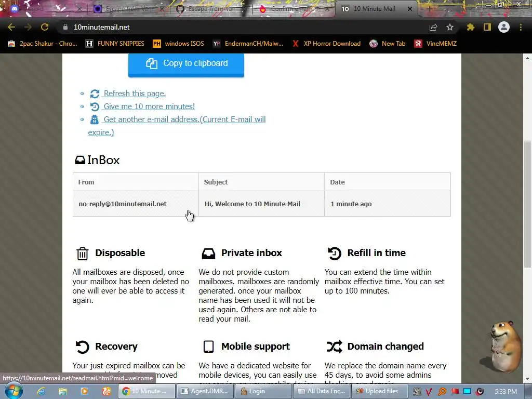Click the inbox tray icon next to InBox heading
Image resolution: width=532 pixels, height=399 pixels.
point(80,160)
